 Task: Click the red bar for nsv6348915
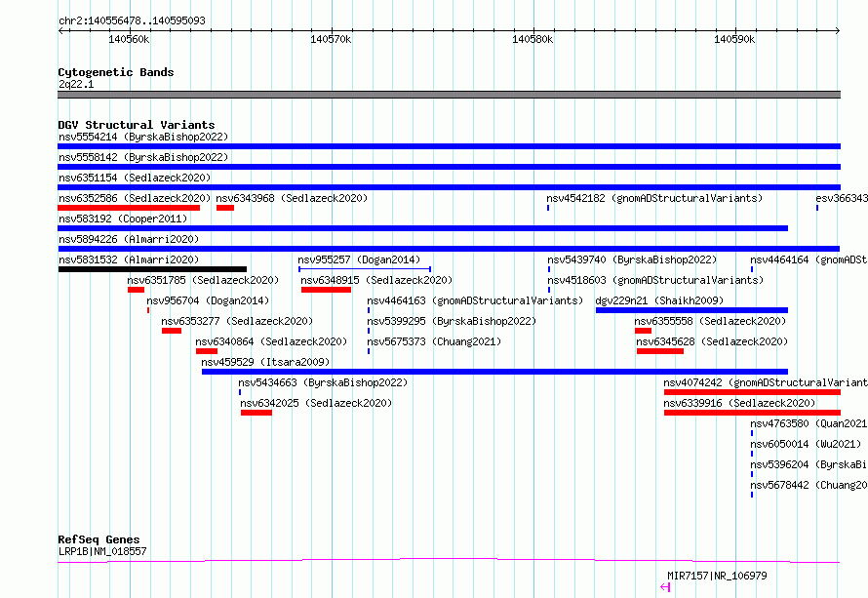[326, 290]
